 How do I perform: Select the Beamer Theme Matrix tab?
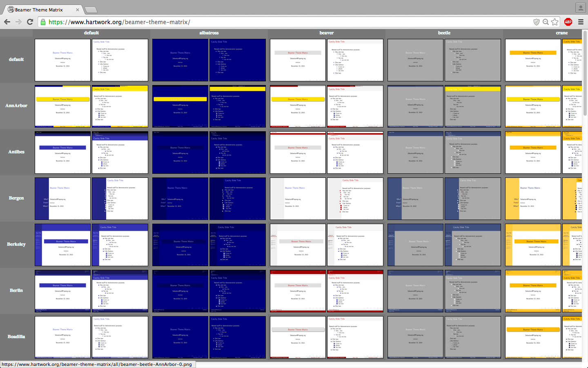[42, 10]
